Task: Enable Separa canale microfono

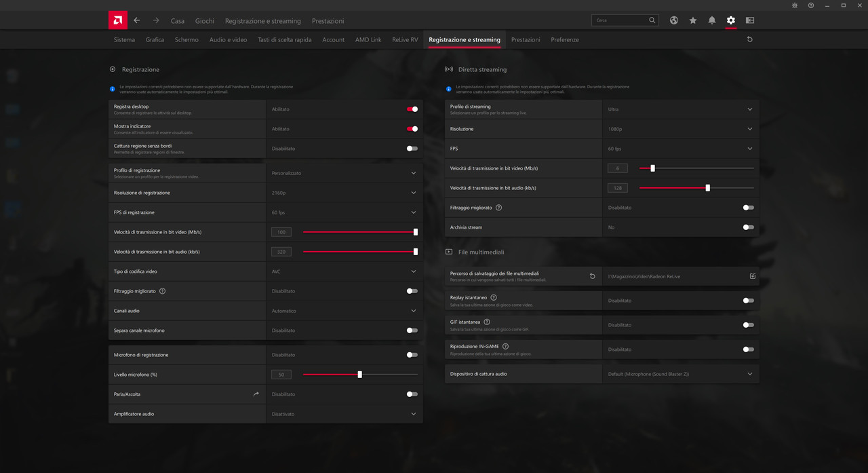Action: tap(412, 330)
